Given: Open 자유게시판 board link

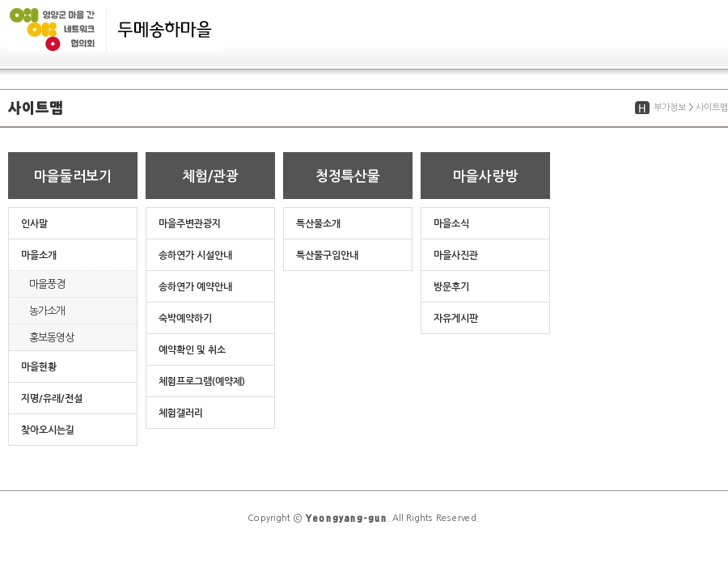Looking at the screenshot, I should click(485, 318).
